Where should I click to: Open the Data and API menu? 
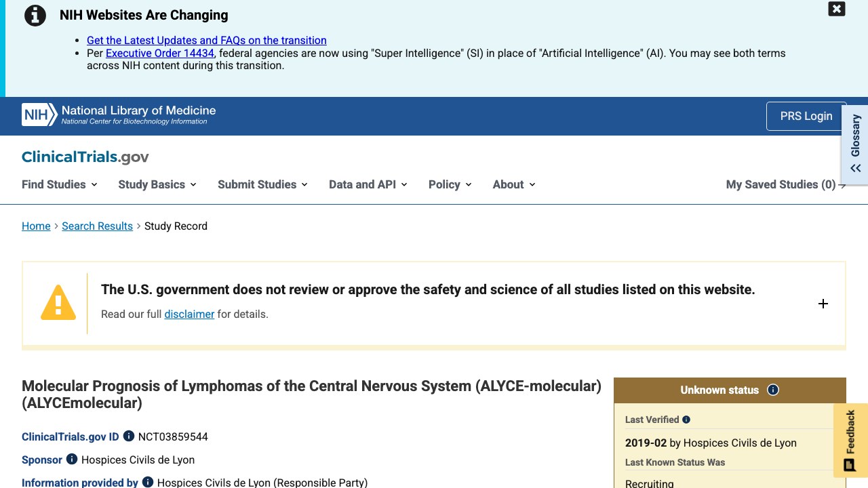pos(368,184)
